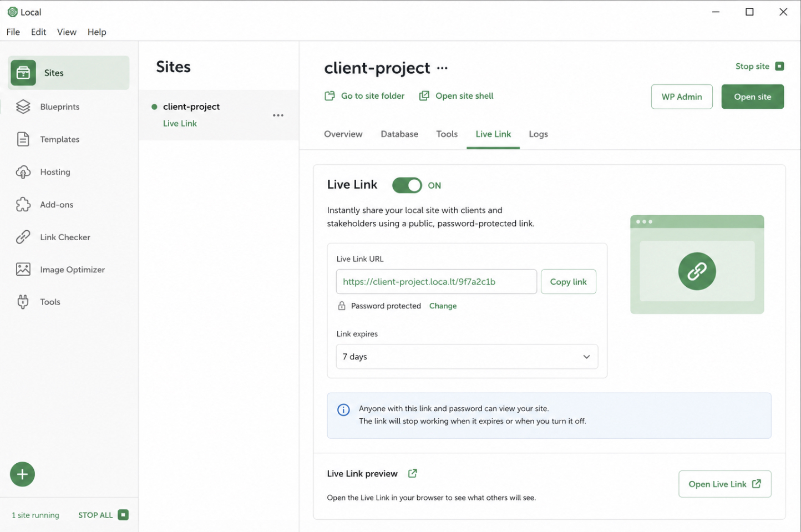Viewport: 801px width, 532px height.
Task: Click the WP Admin button
Action: coord(682,97)
